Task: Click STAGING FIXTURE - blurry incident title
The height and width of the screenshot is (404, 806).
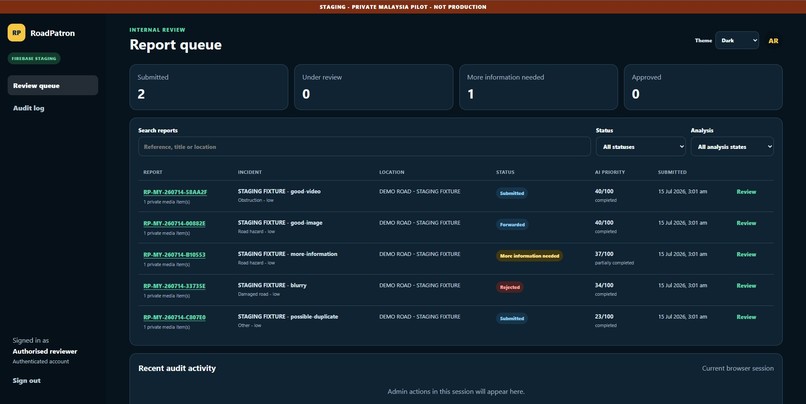Action: pyautogui.click(x=272, y=285)
